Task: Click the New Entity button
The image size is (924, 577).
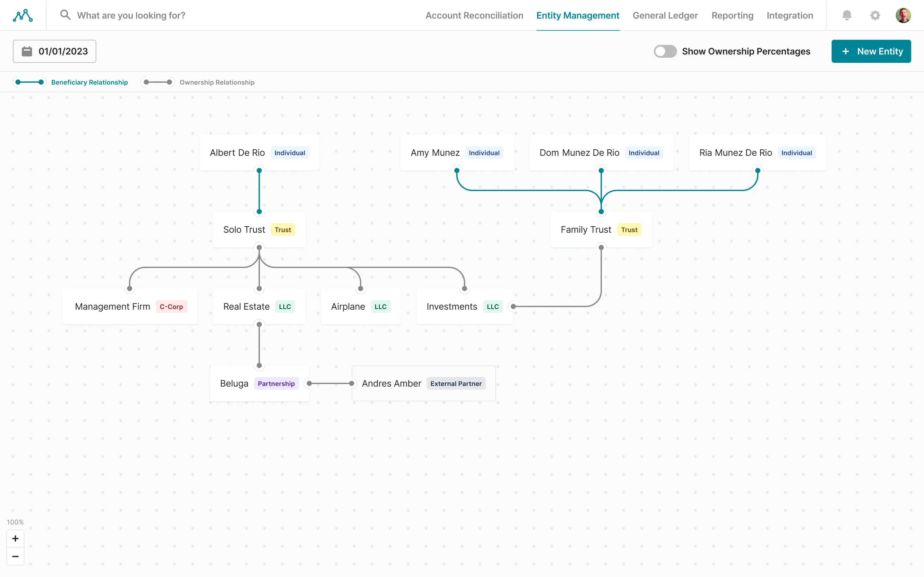Action: 871,51
